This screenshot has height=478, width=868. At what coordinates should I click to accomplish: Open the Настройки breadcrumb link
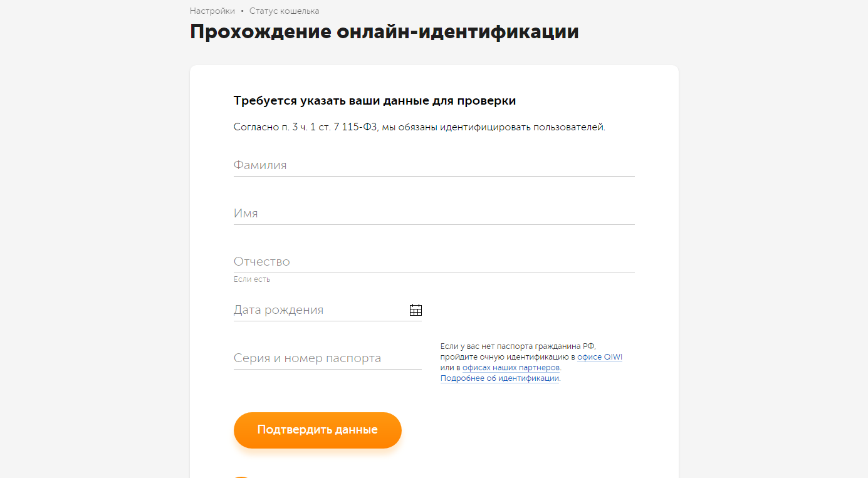(x=211, y=11)
